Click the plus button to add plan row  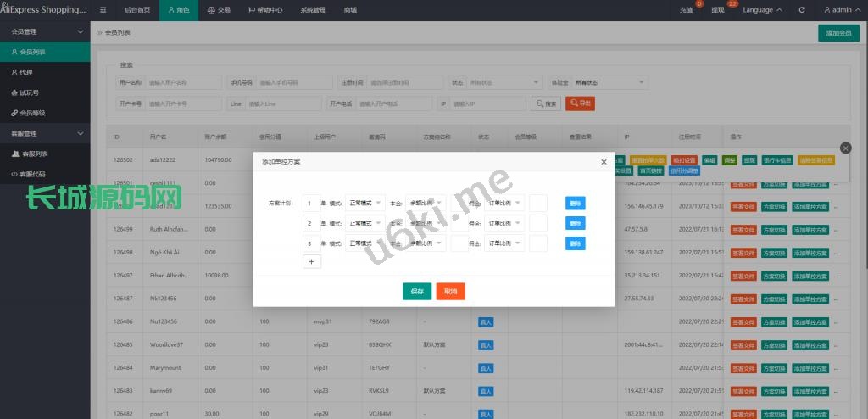pos(311,262)
